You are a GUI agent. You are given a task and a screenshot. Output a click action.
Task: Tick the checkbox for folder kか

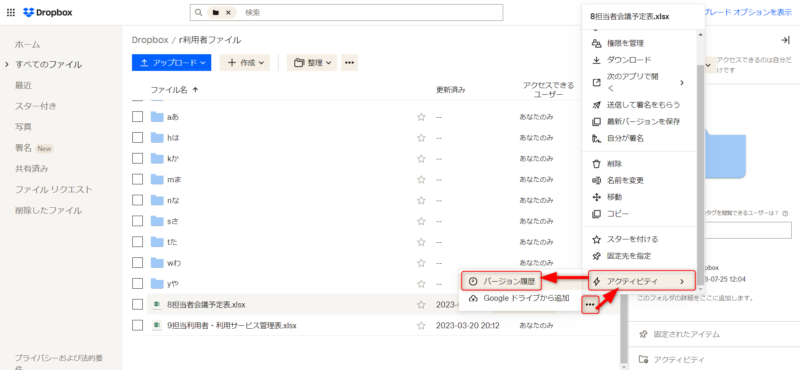click(x=137, y=158)
